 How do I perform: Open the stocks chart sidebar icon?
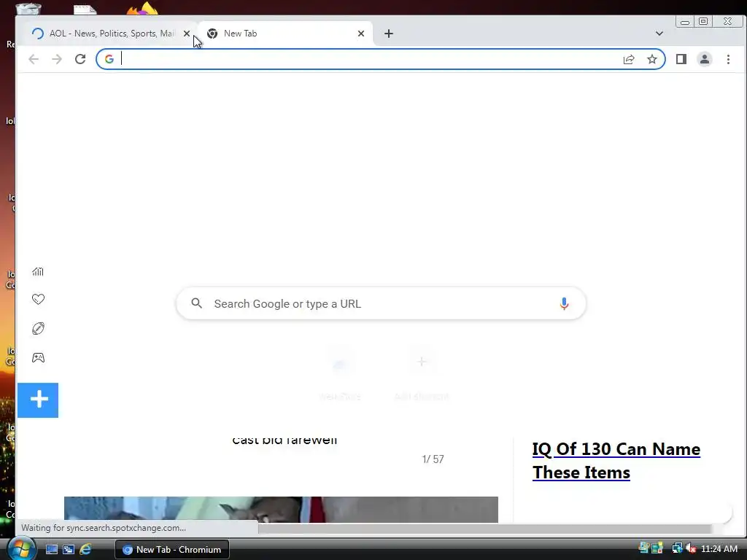tap(38, 271)
